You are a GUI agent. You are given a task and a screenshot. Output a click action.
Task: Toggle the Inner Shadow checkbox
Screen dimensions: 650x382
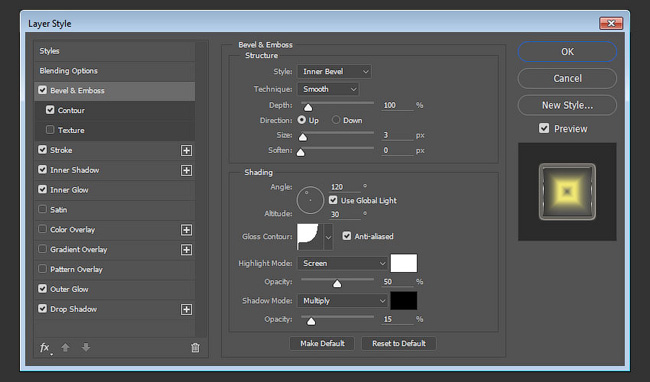[x=42, y=169]
